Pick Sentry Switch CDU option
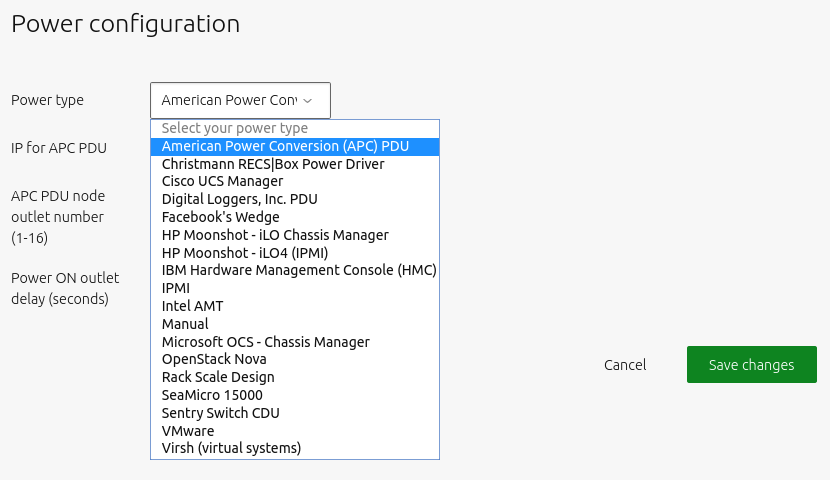The image size is (830, 480). click(220, 413)
